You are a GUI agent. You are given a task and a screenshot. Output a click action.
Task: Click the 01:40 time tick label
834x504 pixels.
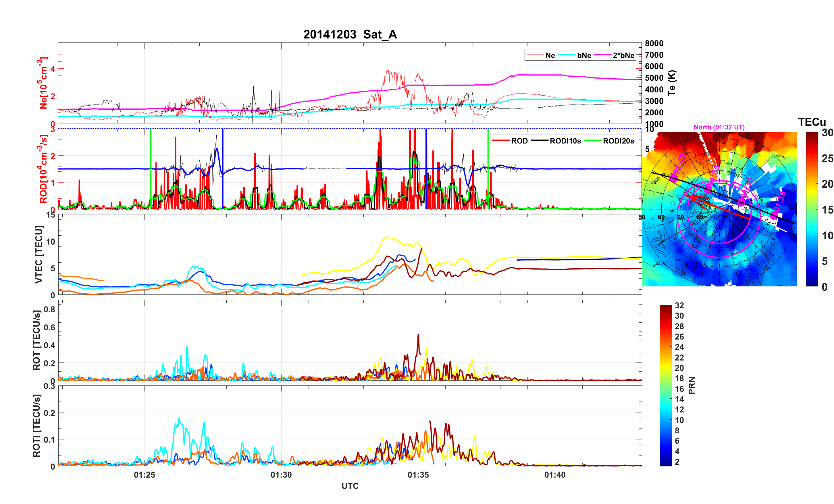(x=555, y=475)
